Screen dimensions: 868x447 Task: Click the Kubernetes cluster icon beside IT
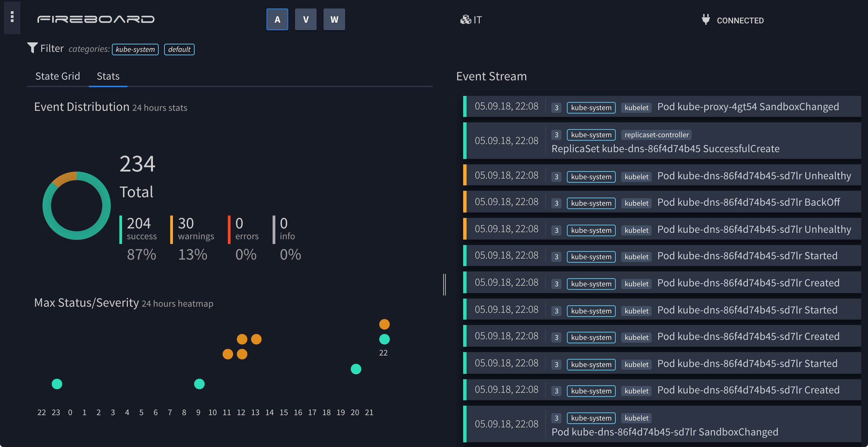(x=466, y=20)
